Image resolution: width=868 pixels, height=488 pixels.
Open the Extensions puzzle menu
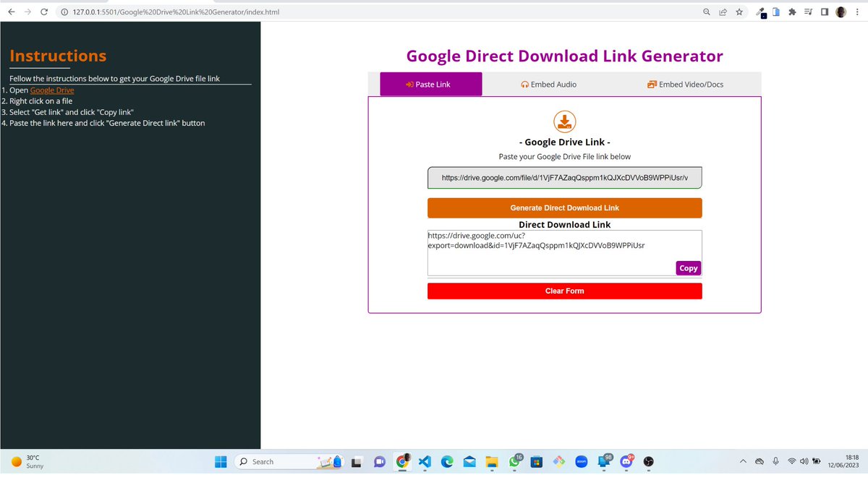[x=793, y=12]
